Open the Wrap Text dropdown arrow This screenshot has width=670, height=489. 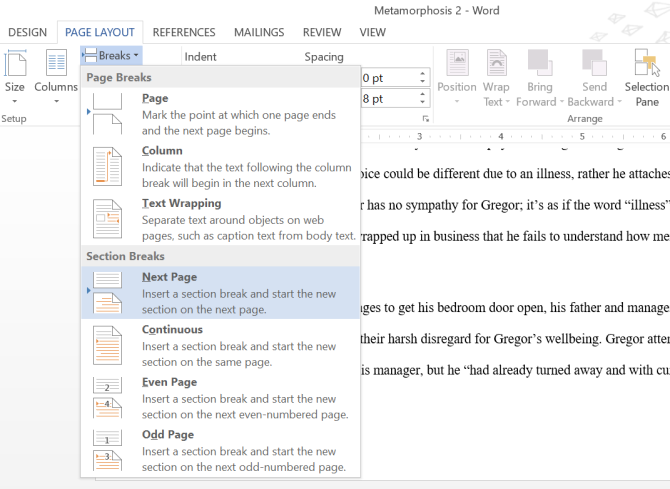(508, 102)
